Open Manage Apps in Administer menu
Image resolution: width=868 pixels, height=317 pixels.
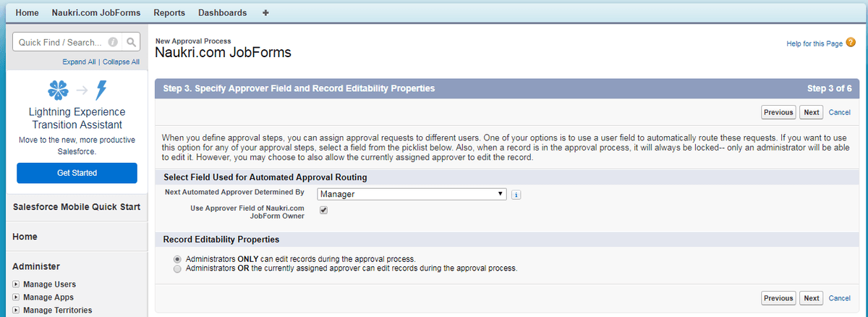tap(48, 297)
